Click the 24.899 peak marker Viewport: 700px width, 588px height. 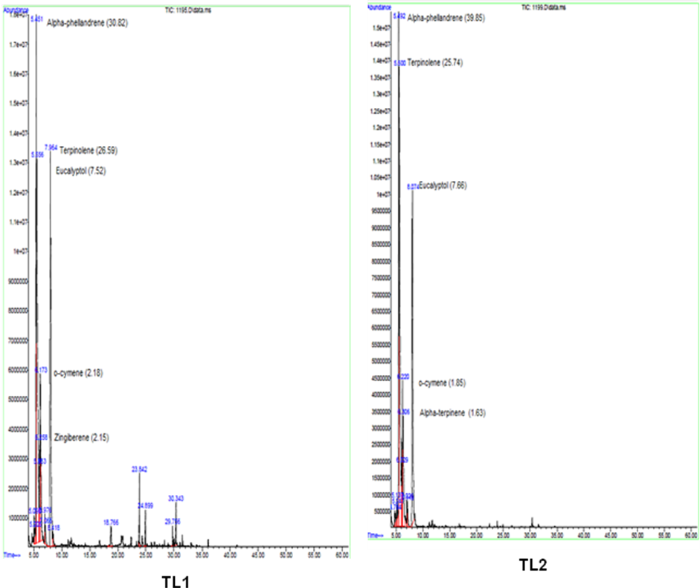145,505
